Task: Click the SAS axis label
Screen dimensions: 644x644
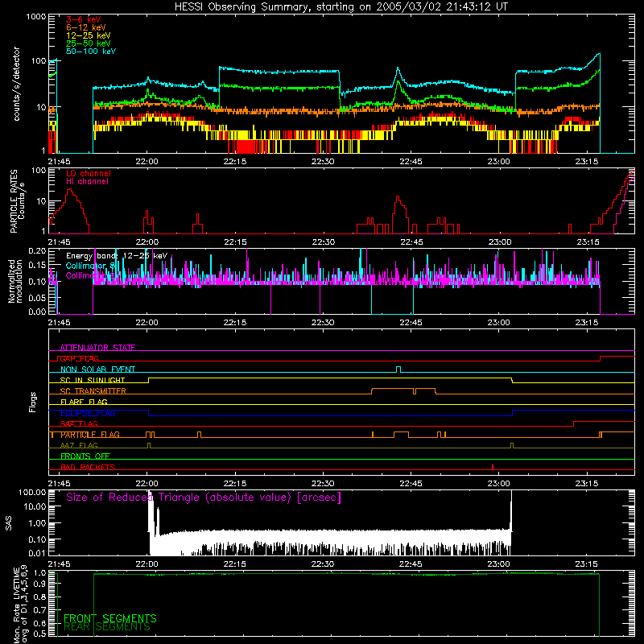Action: click(9, 523)
